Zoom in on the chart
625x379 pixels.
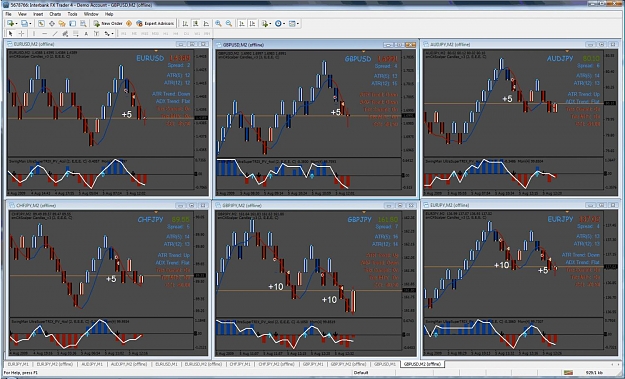tap(218, 24)
